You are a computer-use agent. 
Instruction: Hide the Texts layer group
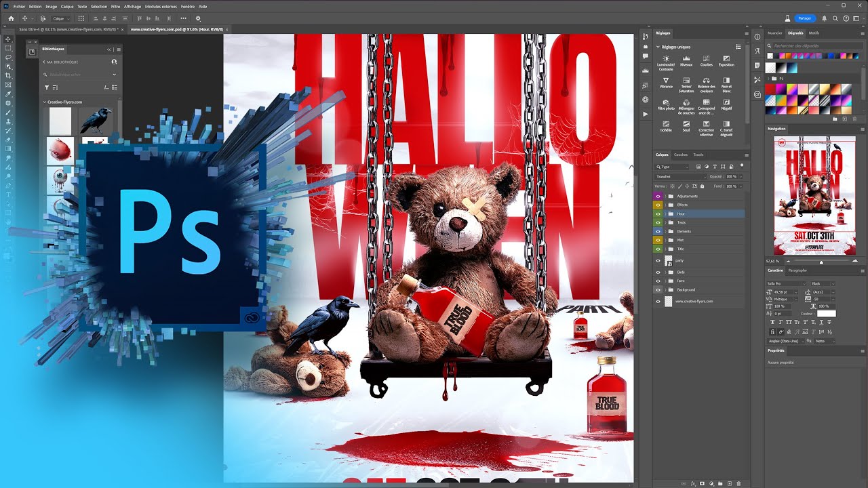[658, 222]
